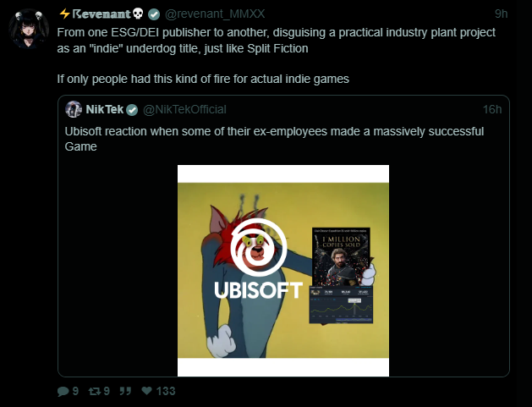The height and width of the screenshot is (407, 532).
Task: Open the 9h tweet timestamp
Action: click(501, 14)
